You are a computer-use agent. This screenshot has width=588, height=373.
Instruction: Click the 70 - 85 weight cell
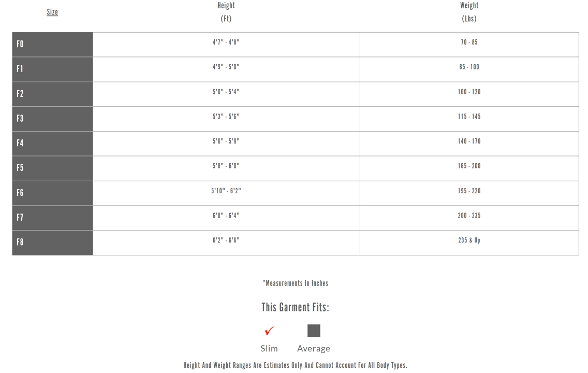[469, 42]
